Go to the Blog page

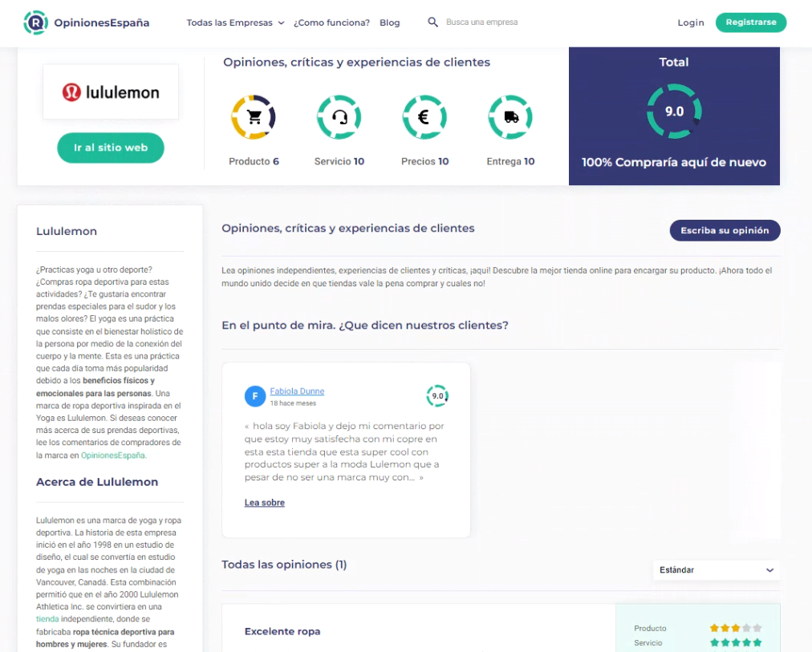point(389,22)
